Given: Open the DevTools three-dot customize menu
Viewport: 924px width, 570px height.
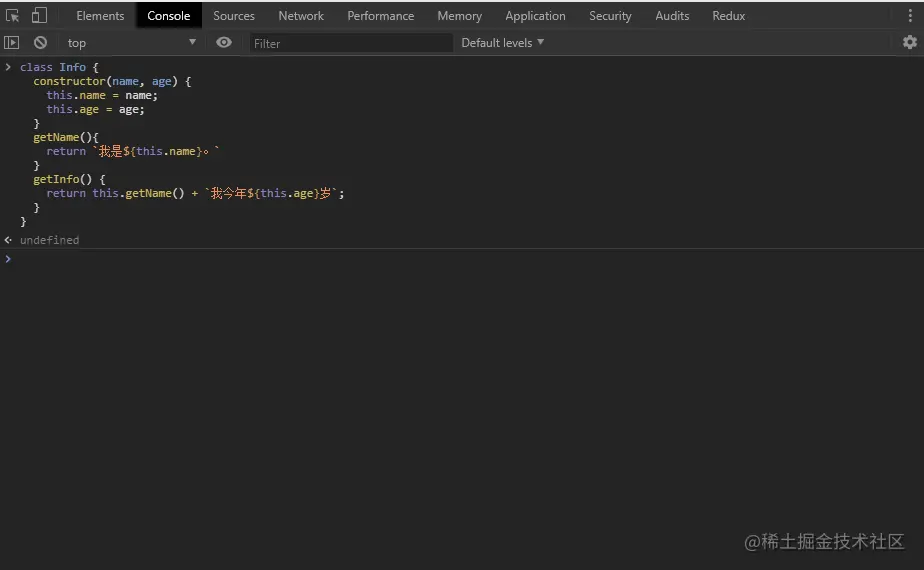Looking at the screenshot, I should [910, 16].
